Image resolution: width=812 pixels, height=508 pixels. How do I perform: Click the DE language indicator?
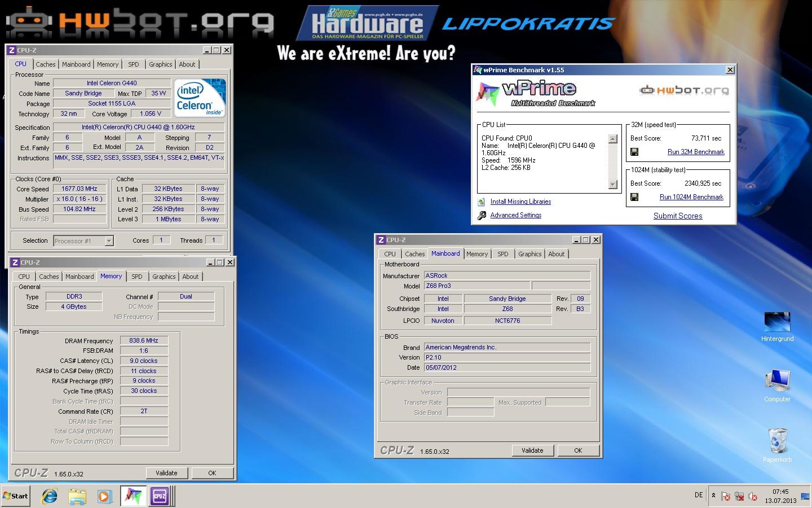click(x=699, y=495)
